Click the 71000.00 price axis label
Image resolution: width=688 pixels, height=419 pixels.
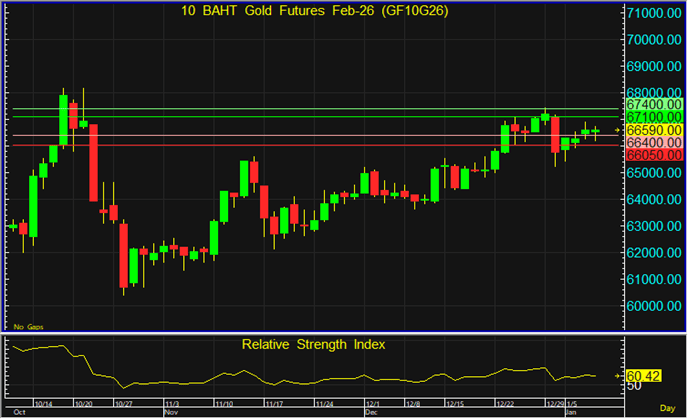coord(653,13)
